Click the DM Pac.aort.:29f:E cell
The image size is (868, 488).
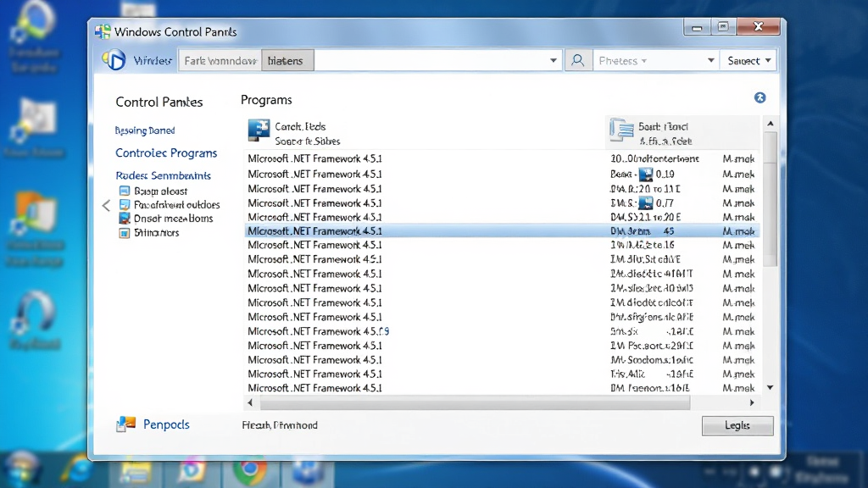click(x=652, y=346)
